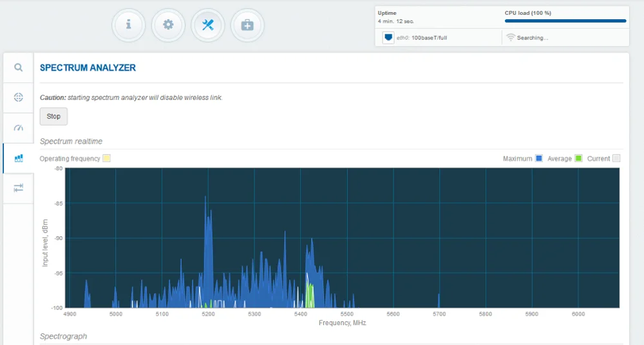
Task: Open the antenna alignment crosshair tab
Action: (x=19, y=97)
